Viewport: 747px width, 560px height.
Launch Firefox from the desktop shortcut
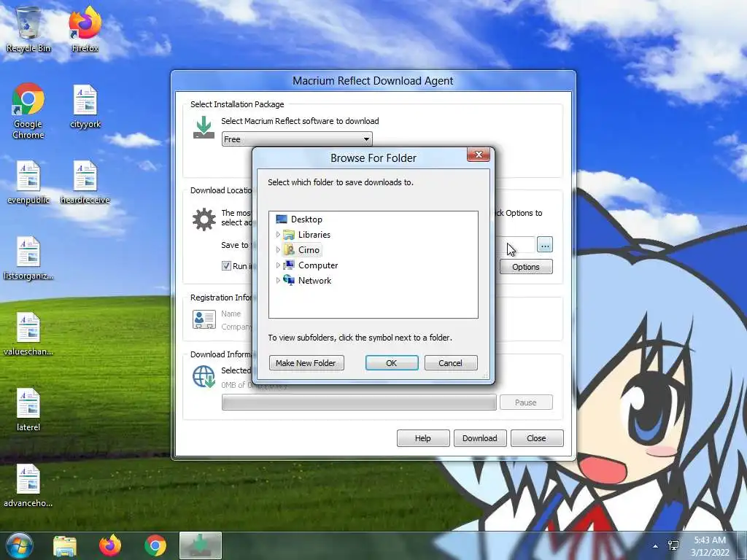pos(85,28)
